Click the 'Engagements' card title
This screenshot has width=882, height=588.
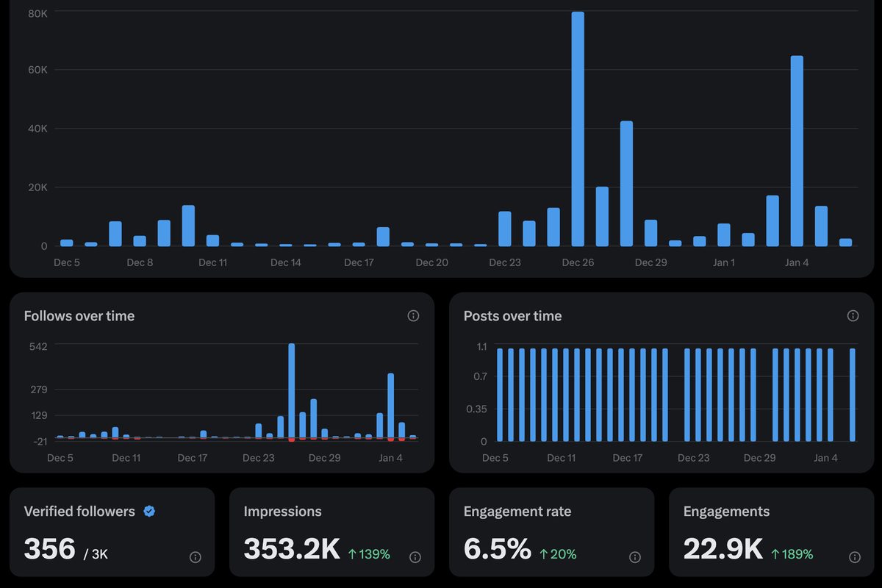pos(726,512)
